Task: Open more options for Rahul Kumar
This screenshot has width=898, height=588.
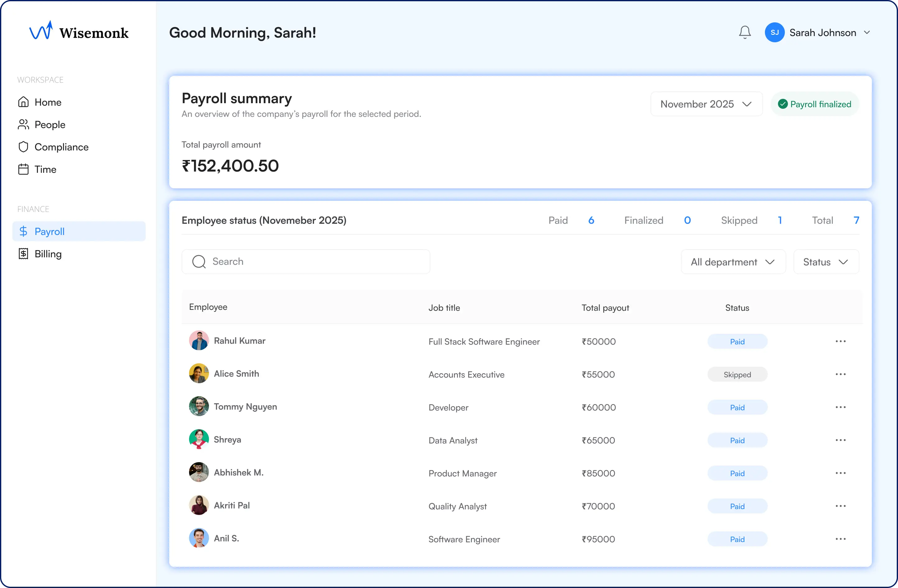Action: 840,341
